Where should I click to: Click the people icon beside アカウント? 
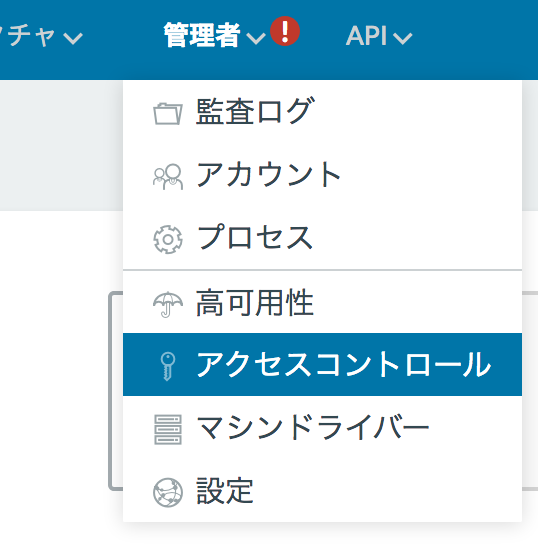(x=168, y=176)
